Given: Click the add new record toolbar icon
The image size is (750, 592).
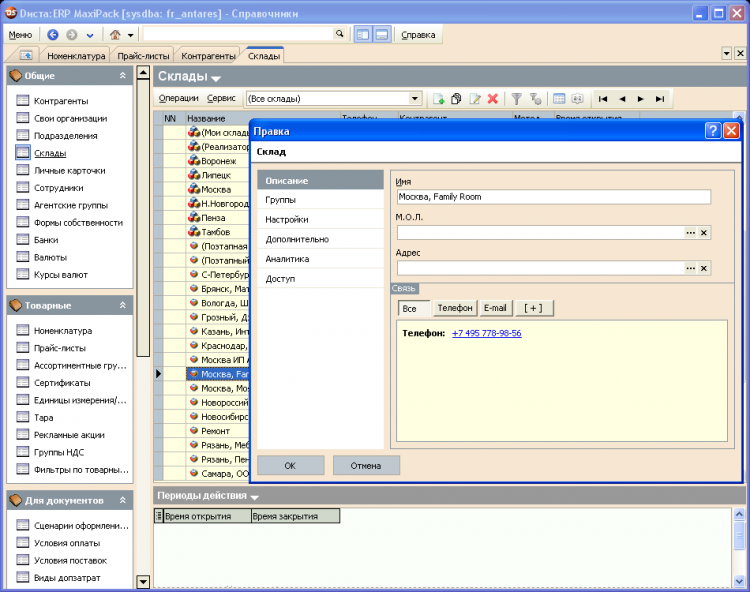Looking at the screenshot, I should click(x=438, y=99).
